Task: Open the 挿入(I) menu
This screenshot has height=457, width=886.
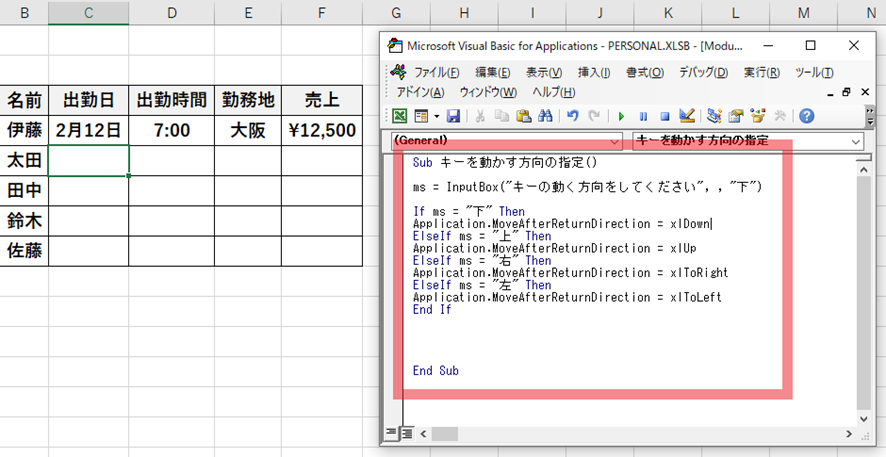Action: [594, 73]
